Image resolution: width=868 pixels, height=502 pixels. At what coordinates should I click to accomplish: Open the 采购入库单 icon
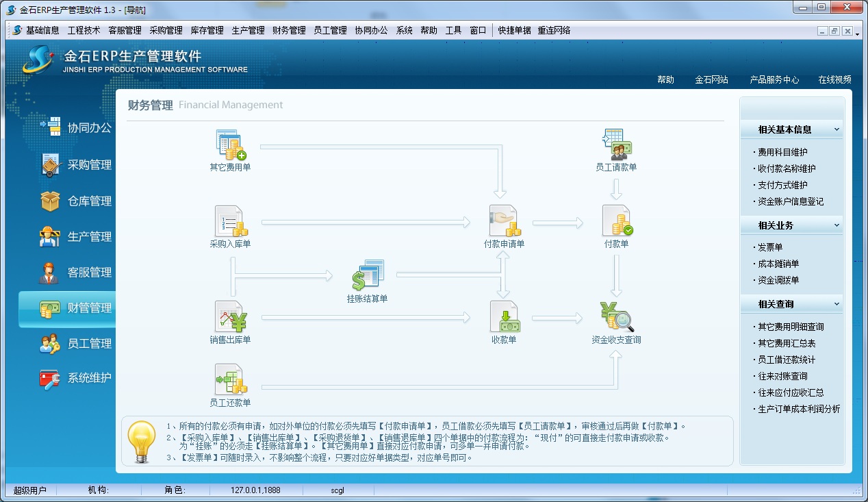(230, 222)
